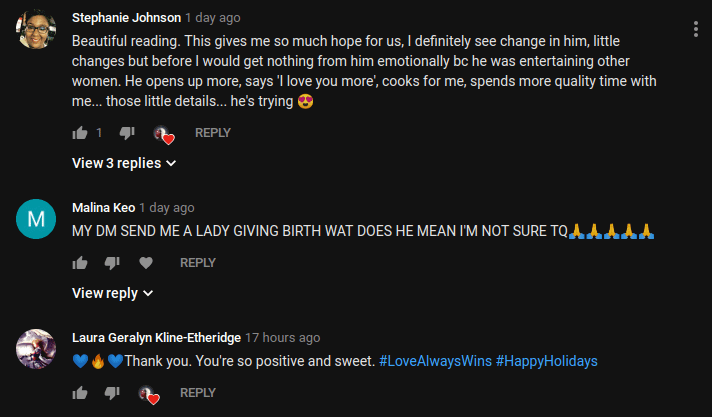Dislike Stephanie Johnson's comment
The image size is (712, 417).
[x=127, y=133]
